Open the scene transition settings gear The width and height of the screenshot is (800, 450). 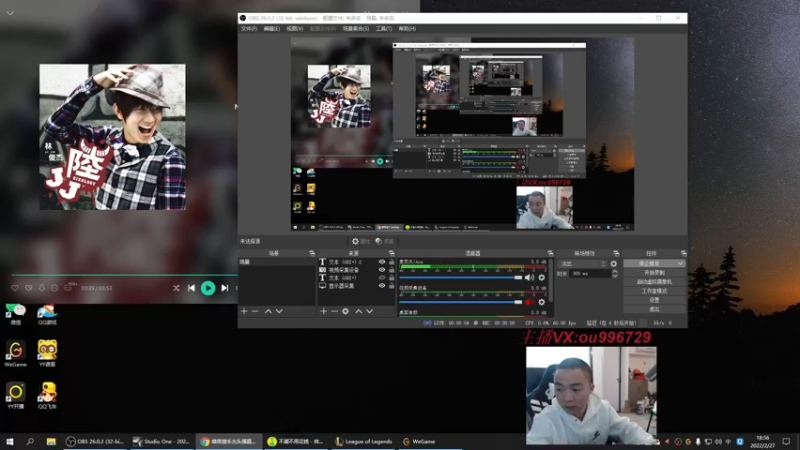coord(614,264)
